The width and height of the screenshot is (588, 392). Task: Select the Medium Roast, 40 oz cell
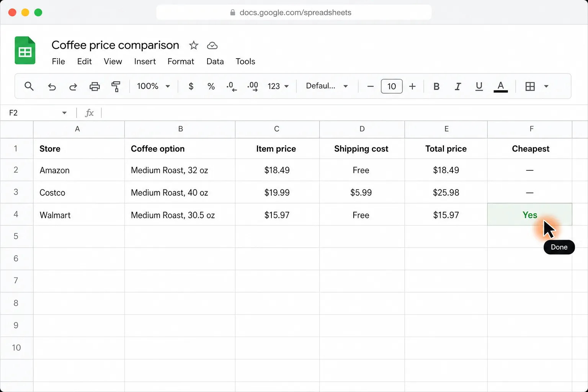180,192
